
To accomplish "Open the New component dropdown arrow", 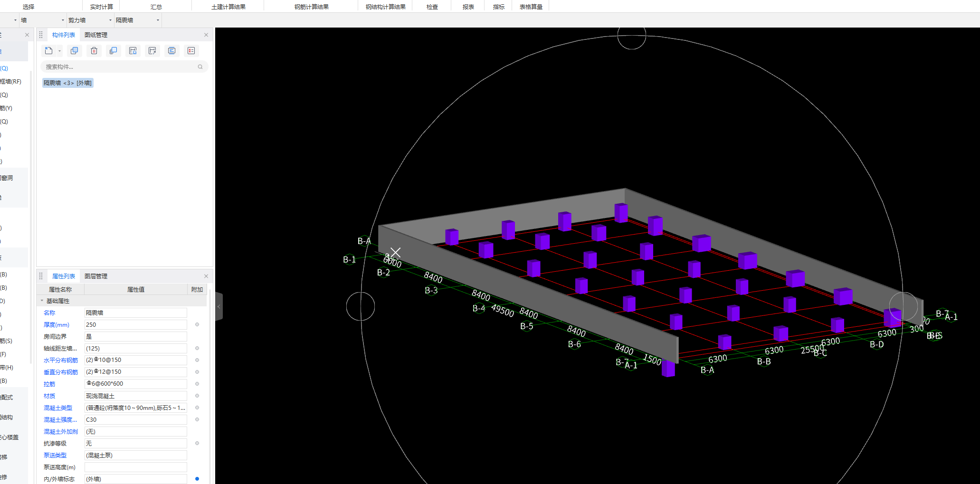I will coord(59,51).
